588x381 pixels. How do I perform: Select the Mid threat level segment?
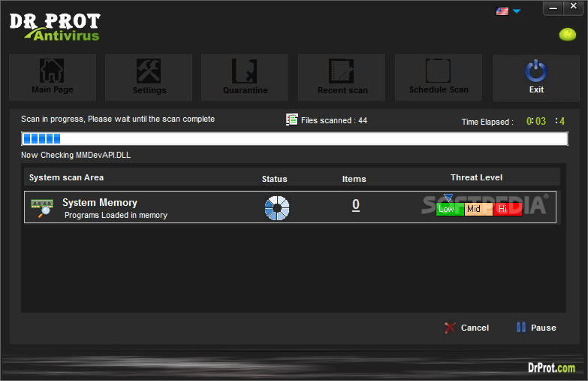point(478,209)
